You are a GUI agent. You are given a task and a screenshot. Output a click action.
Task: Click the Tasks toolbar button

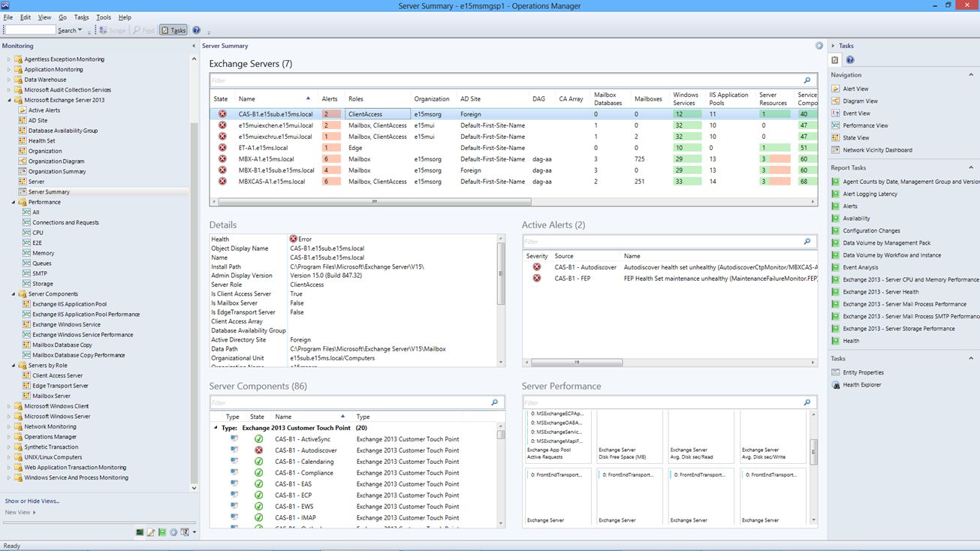[x=173, y=31]
